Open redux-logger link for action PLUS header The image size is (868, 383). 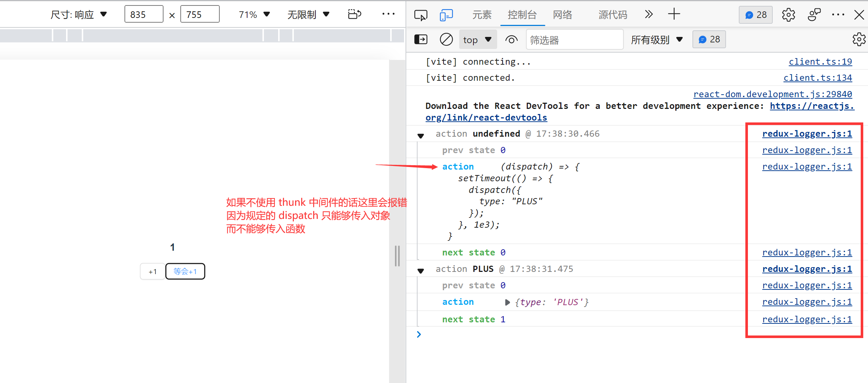click(x=807, y=269)
